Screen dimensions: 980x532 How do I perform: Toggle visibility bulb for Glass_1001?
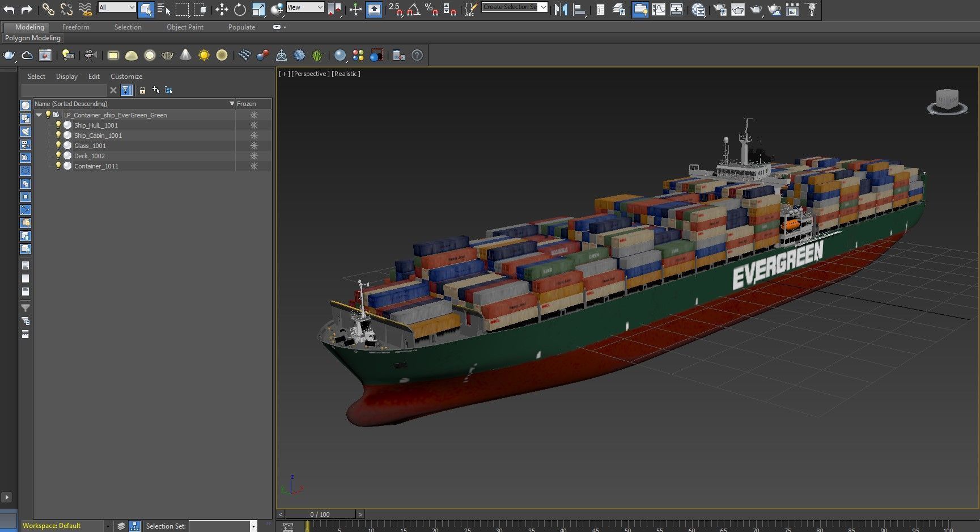(58, 145)
